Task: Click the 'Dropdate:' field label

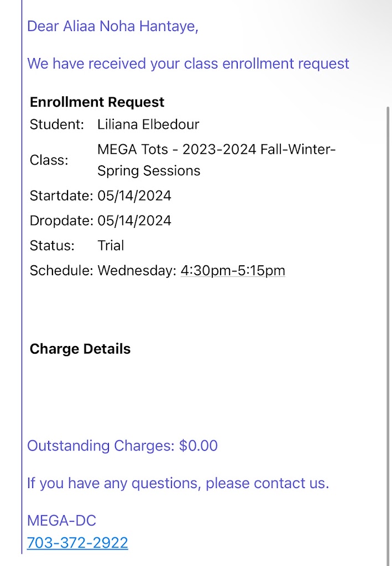Action: click(x=61, y=221)
